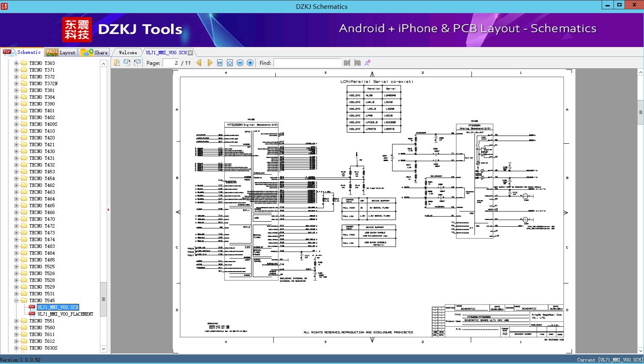Open UL71_MMI_V00_PLACEMENT file
The width and height of the screenshot is (644, 364).
coord(65,314)
